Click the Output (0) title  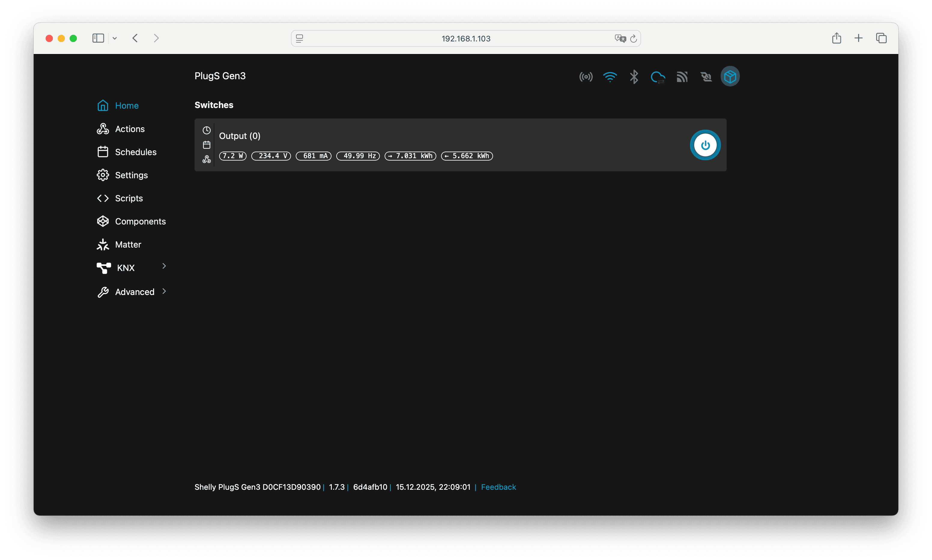tap(239, 136)
